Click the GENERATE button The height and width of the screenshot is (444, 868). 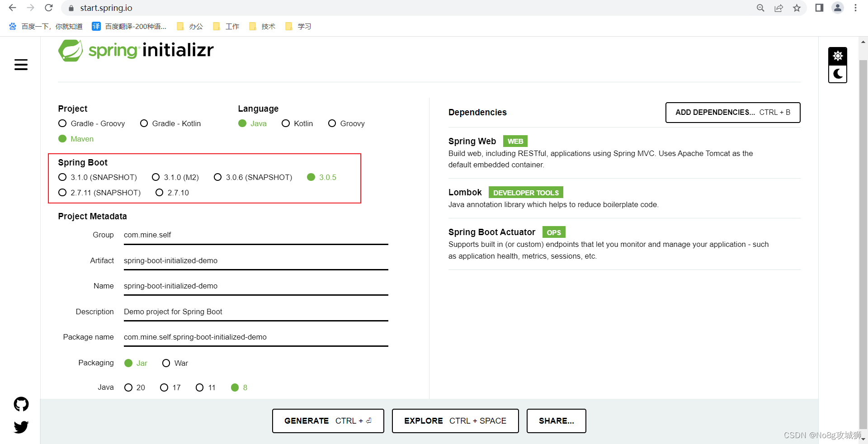328,421
